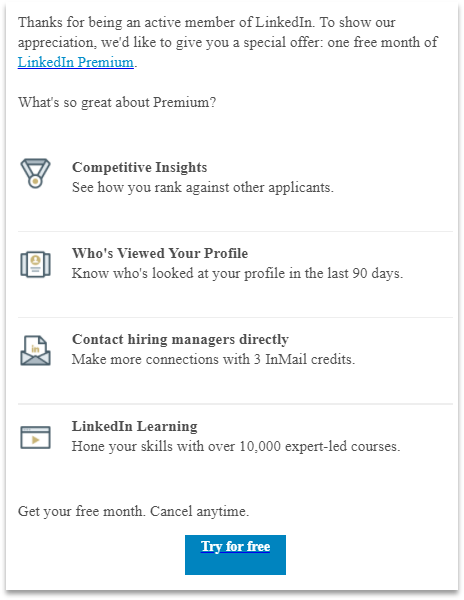
Task: Click the Competitive Insights heading
Action: coord(140,167)
